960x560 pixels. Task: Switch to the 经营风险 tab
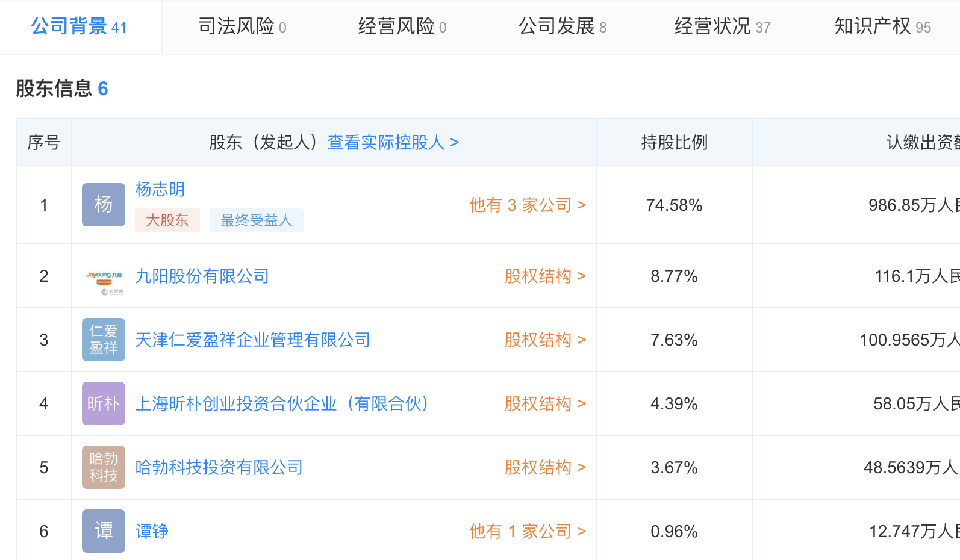tap(402, 27)
